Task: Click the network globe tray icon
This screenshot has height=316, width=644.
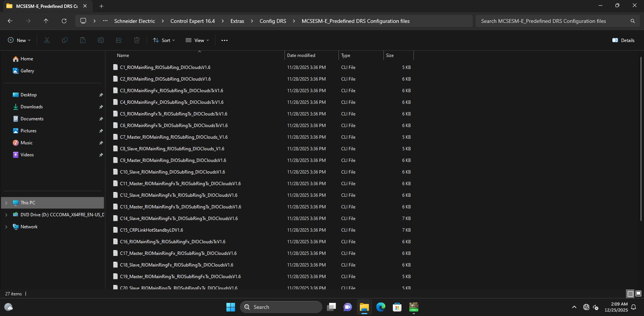Action: (x=586, y=307)
